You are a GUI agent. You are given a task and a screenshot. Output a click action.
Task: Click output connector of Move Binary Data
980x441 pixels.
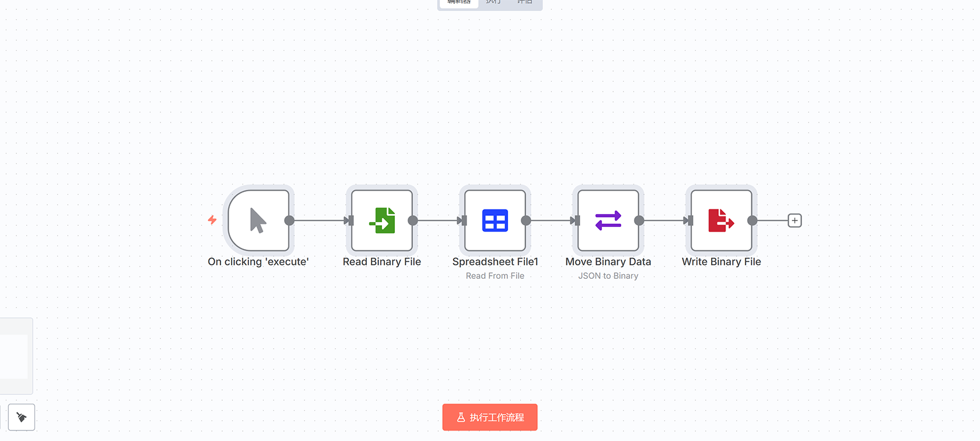tap(639, 220)
